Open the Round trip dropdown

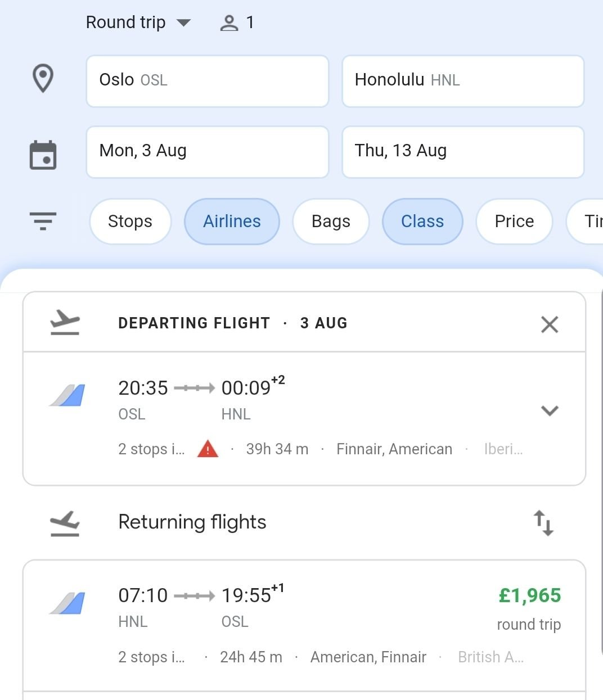click(x=138, y=22)
